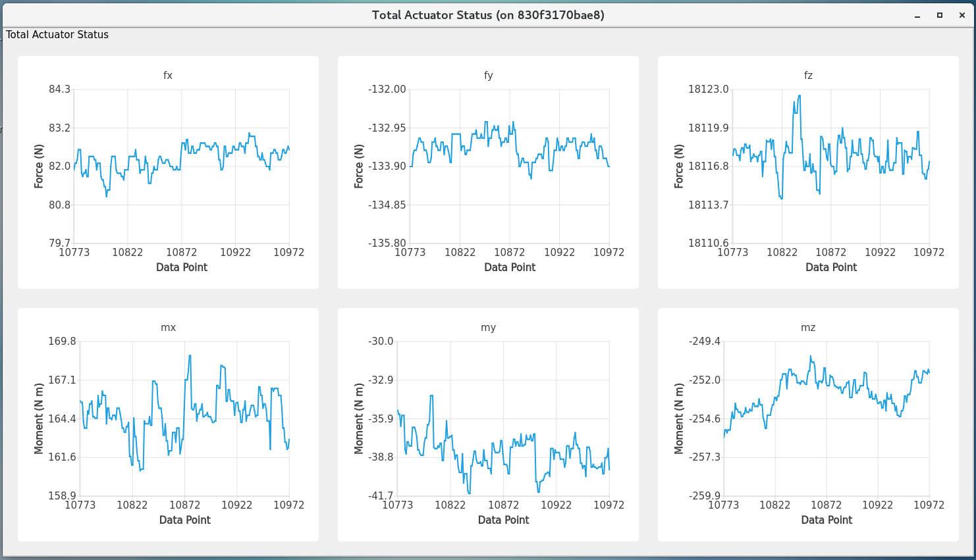Screen dimensions: 976x560
Task: Click the Force (N) axis label on fx chart
Action: coord(39,166)
